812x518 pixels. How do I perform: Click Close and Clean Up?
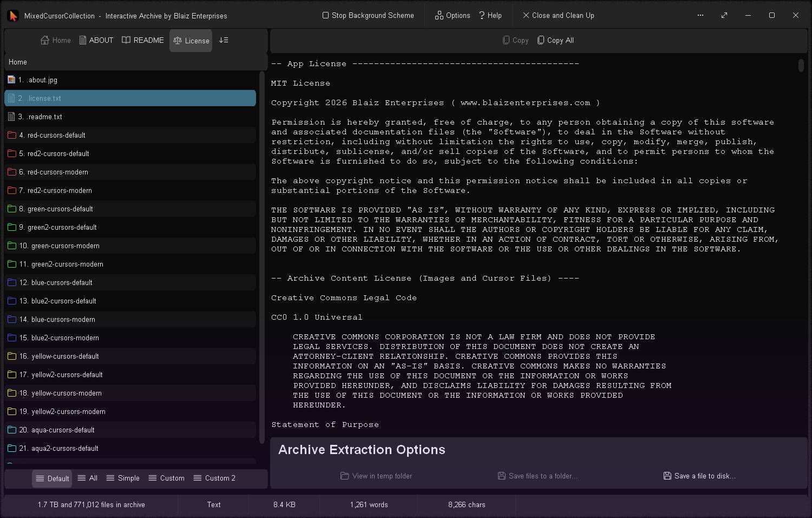[558, 15]
